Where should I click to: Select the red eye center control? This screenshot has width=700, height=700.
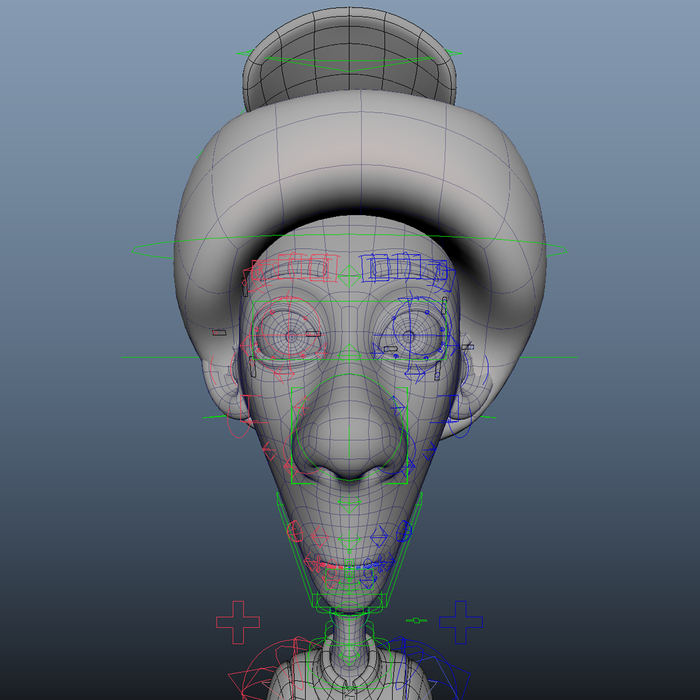click(291, 337)
